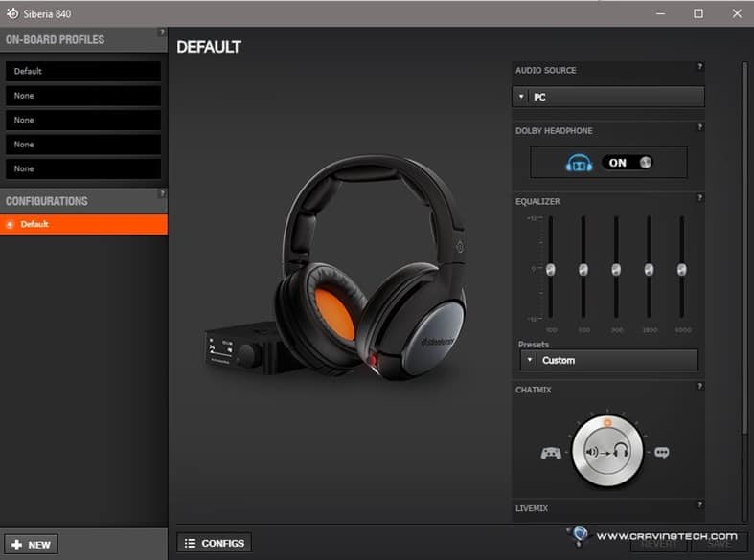Select the first None profile slot
754x560 pixels.
click(x=83, y=96)
